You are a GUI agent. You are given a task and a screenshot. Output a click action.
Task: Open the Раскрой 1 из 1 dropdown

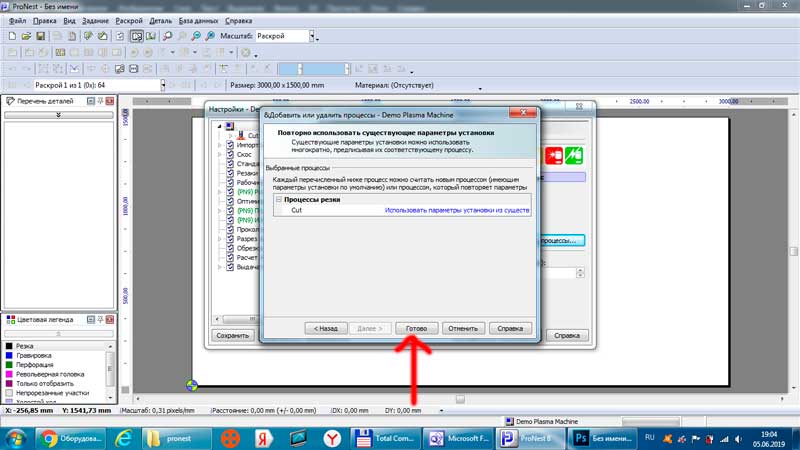(x=163, y=85)
